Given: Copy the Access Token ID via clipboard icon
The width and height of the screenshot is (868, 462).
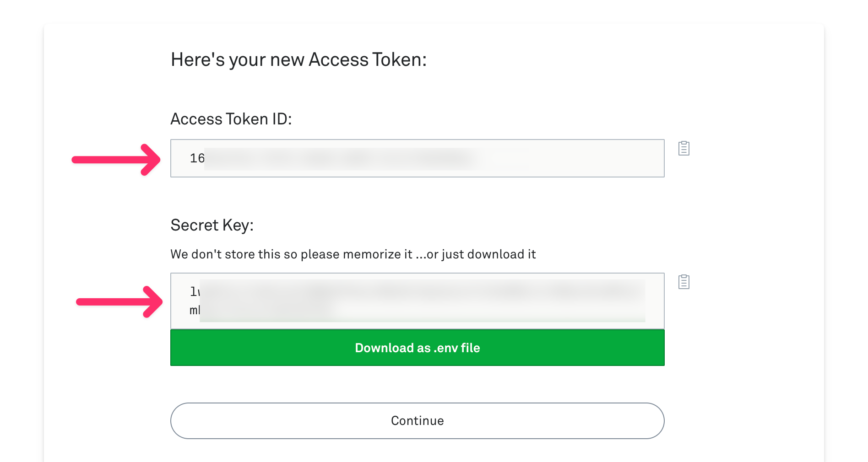Looking at the screenshot, I should click(684, 148).
